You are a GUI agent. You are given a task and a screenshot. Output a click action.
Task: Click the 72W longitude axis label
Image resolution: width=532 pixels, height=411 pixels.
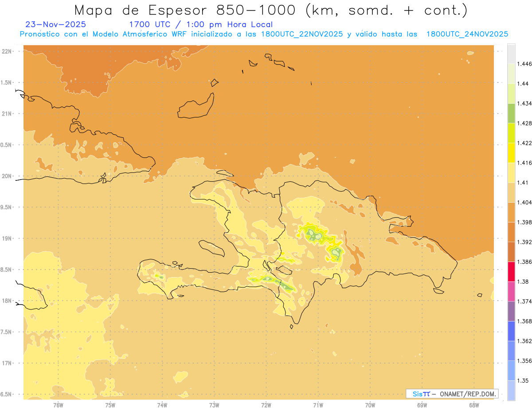point(266,405)
